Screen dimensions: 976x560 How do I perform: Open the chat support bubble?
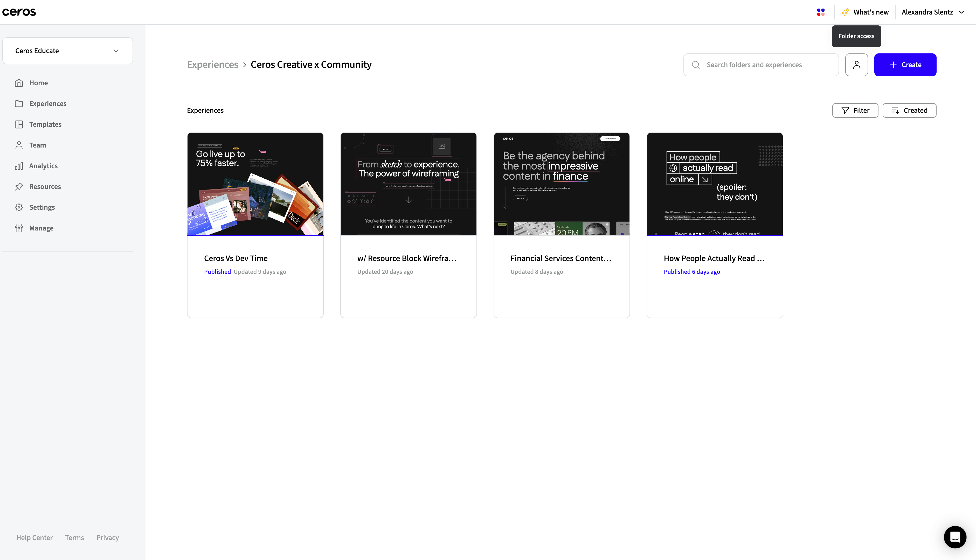click(955, 537)
